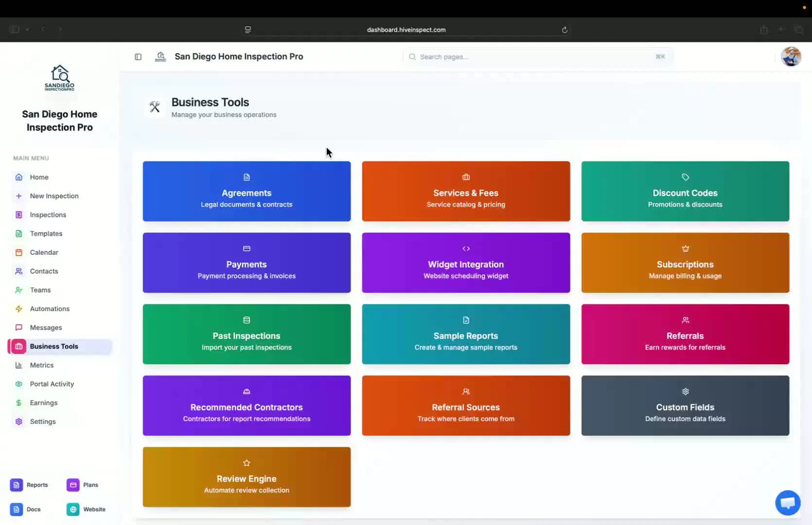Collapse the app sidebar panel
This screenshot has width=812, height=525.
pos(138,57)
